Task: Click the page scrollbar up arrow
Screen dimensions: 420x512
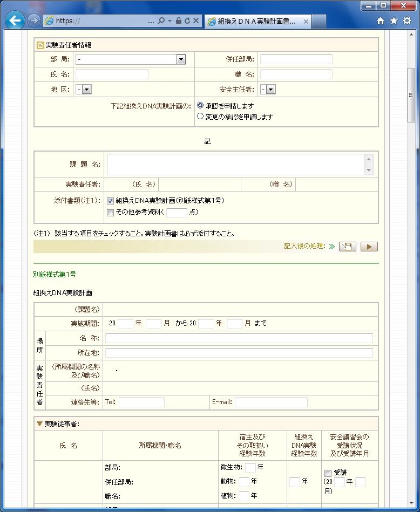Action: [x=411, y=35]
